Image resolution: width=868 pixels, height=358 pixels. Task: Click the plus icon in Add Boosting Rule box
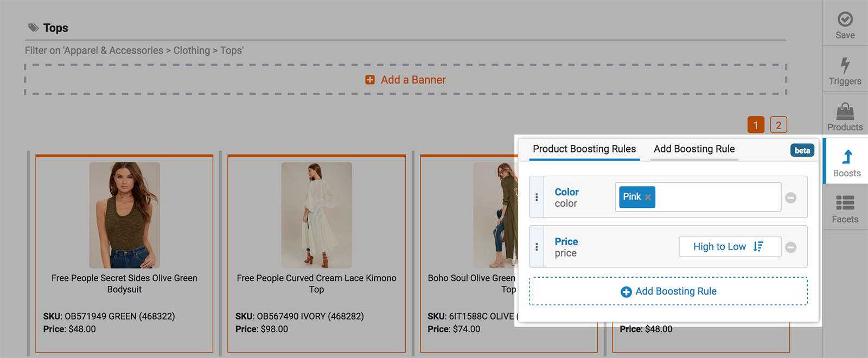point(626,292)
